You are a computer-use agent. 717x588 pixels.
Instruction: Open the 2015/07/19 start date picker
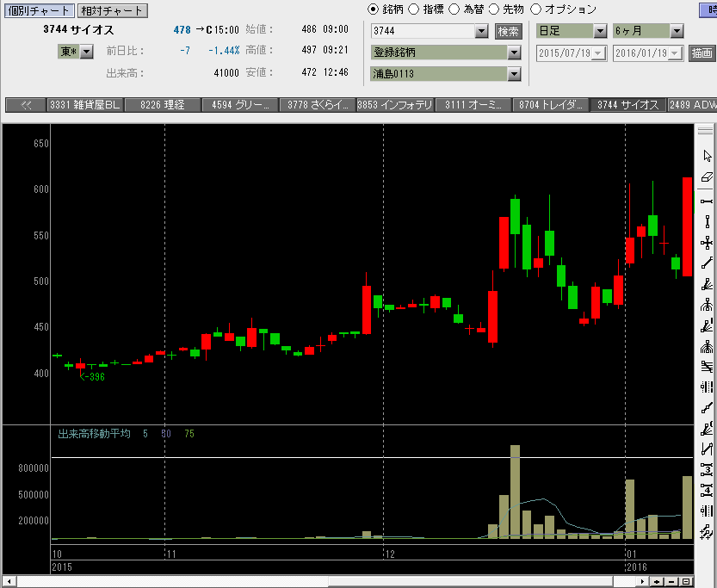pos(598,53)
